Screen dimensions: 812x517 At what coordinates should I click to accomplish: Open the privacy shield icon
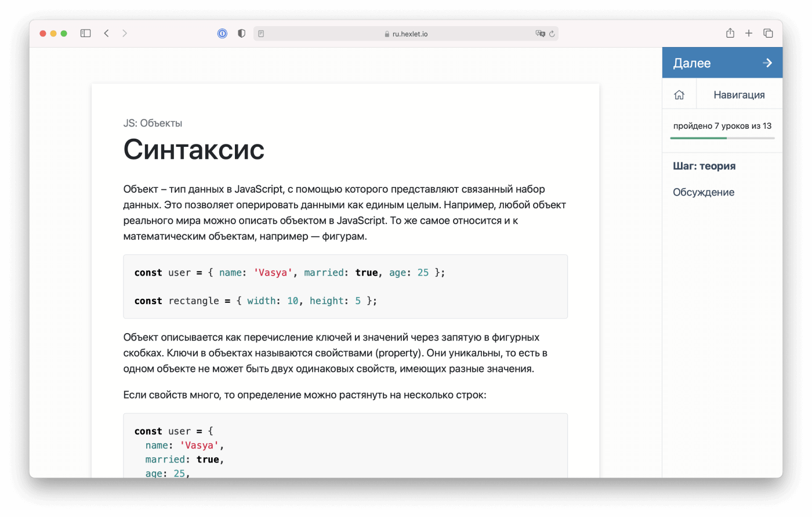[241, 34]
